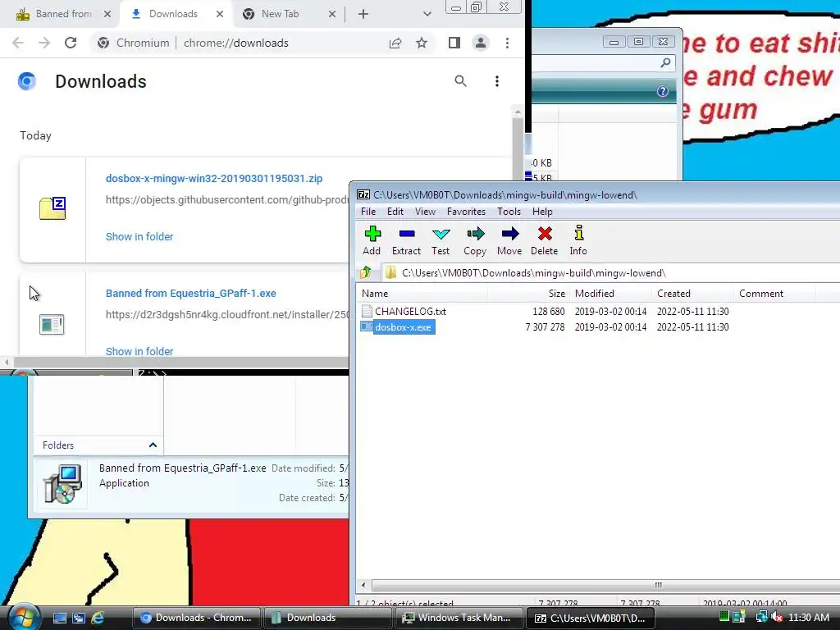This screenshot has height=630, width=840.
Task: Go up one folder level in 7-Zip
Action: tap(366, 272)
